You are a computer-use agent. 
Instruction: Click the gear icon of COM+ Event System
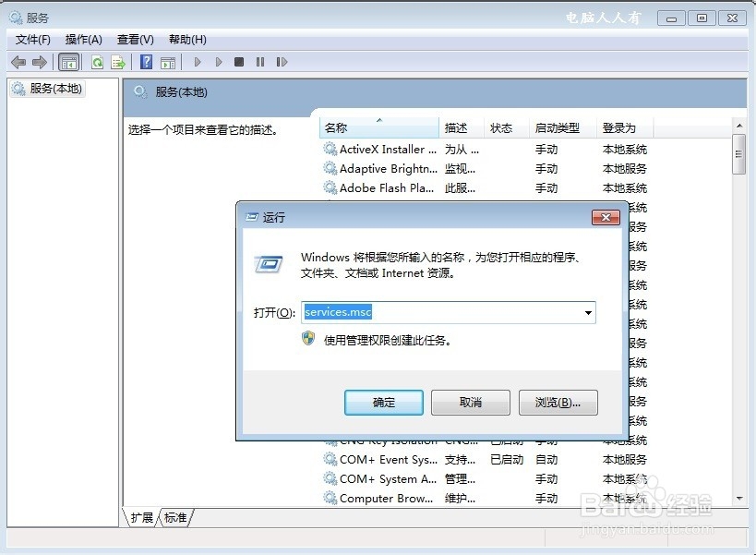(x=330, y=459)
